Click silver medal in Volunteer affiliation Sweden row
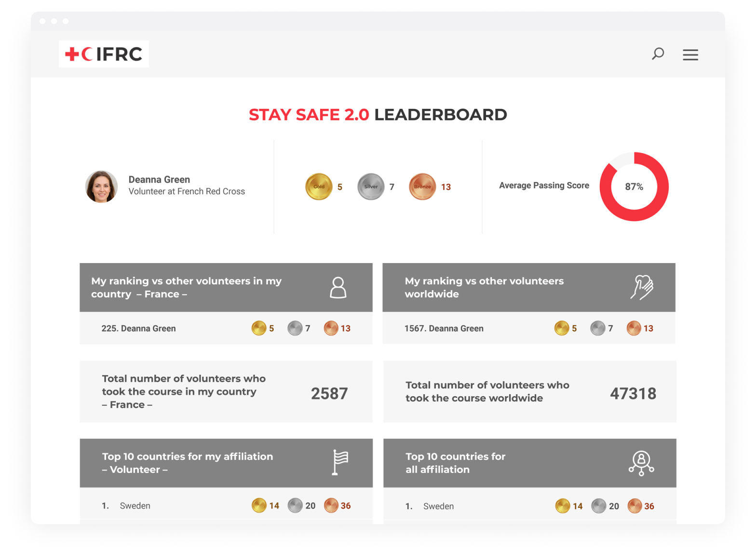 tap(295, 505)
